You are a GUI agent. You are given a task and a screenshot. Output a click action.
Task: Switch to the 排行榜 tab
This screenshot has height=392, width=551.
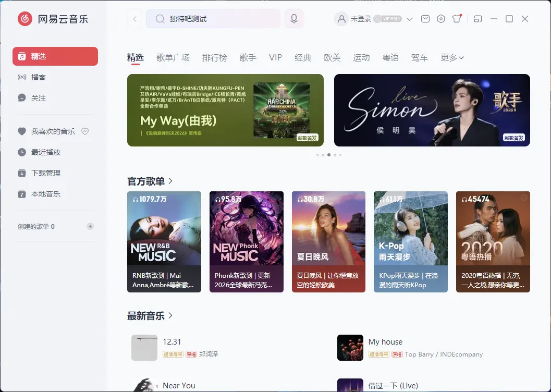click(x=215, y=57)
